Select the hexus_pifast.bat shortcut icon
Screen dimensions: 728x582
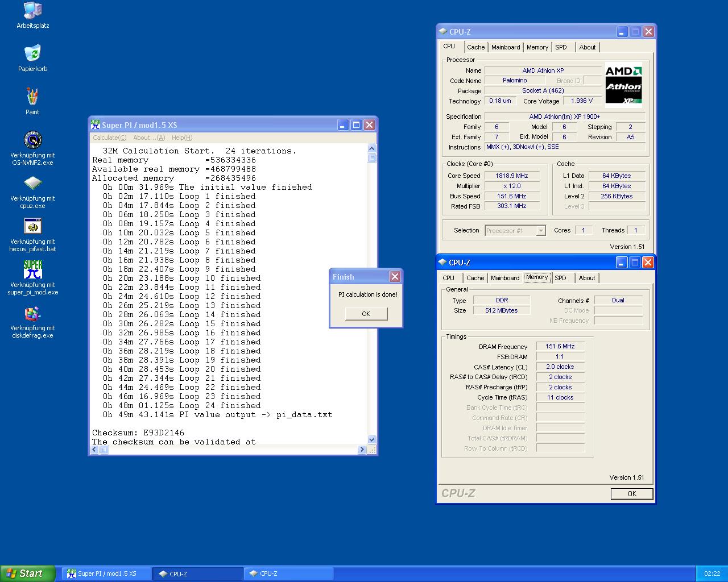click(x=32, y=235)
